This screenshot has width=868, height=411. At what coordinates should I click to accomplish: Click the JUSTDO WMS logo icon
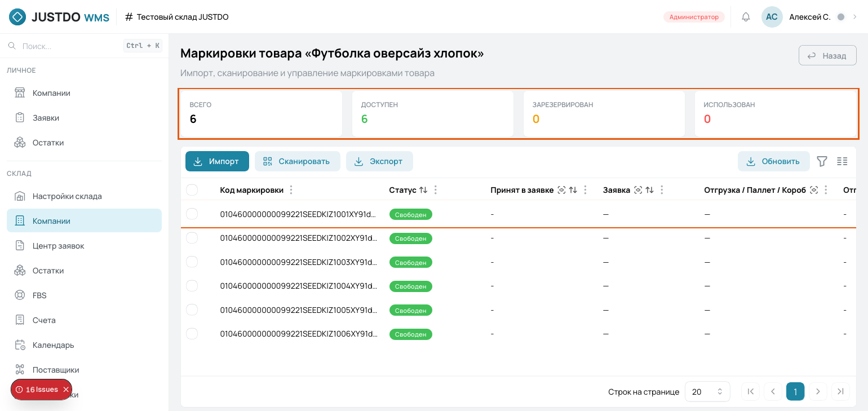click(x=17, y=17)
